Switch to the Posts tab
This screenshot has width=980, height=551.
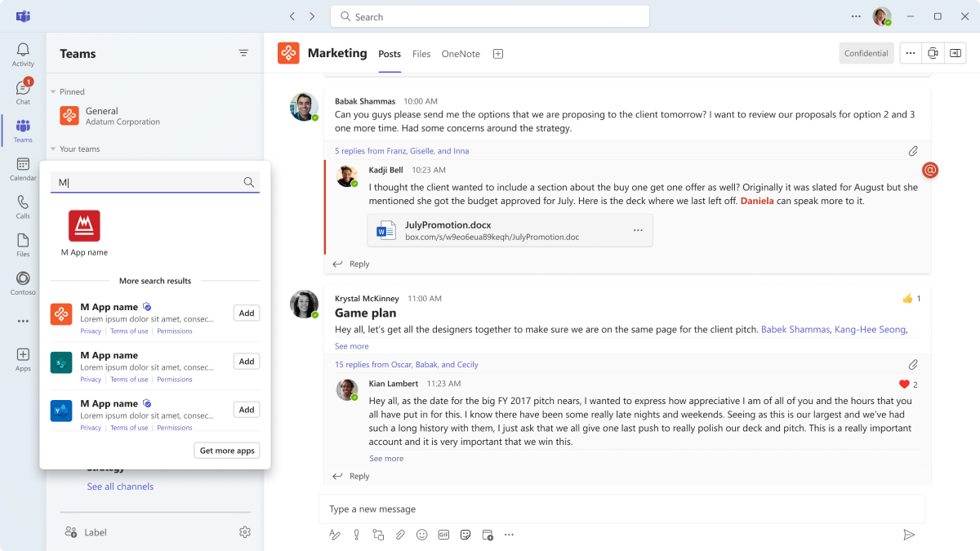[390, 54]
